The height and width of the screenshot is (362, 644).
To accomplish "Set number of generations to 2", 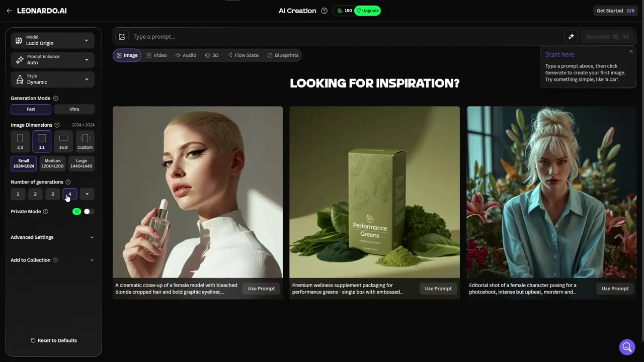I will 35,194.
